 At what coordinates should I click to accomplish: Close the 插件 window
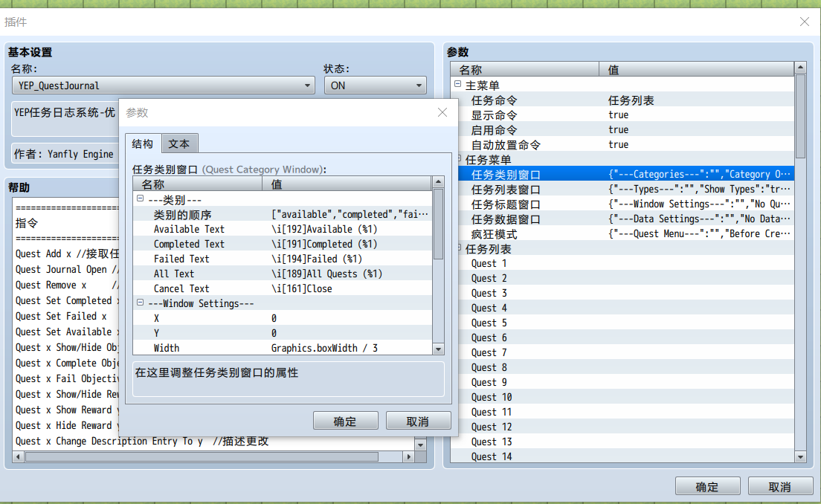click(805, 22)
